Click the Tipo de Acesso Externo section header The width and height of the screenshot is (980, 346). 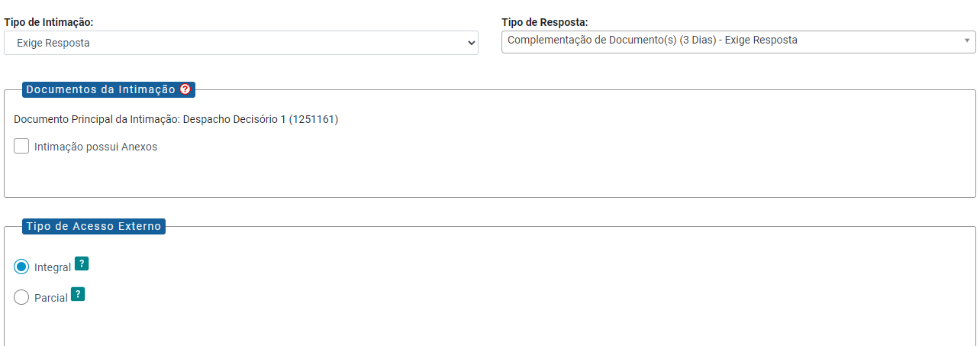tap(94, 226)
